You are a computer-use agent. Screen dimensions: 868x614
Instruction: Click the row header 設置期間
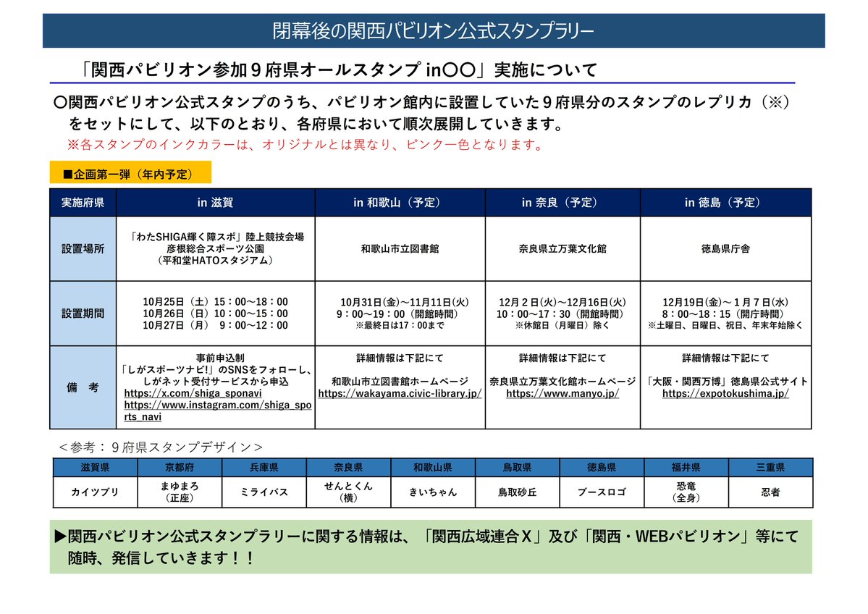(83, 314)
